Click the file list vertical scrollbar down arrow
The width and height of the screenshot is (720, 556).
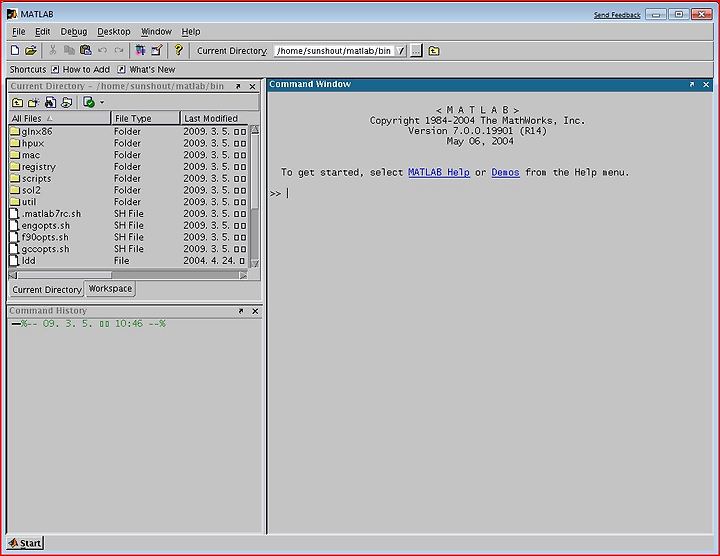coord(254,263)
